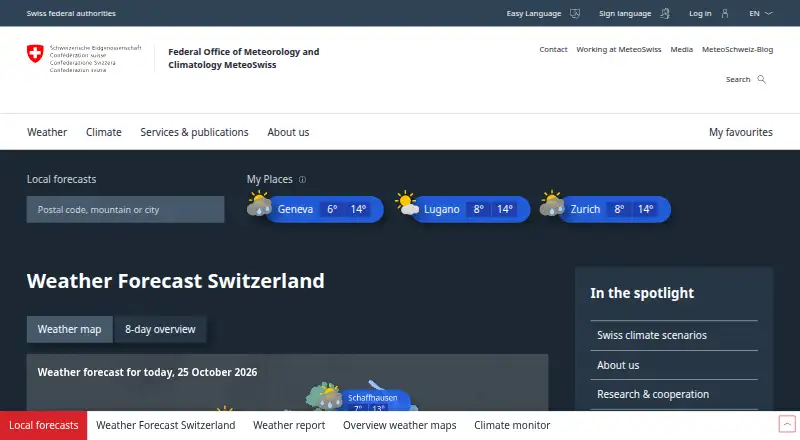
Task: Click the 'In the spotlight' heading
Action: coord(642,293)
